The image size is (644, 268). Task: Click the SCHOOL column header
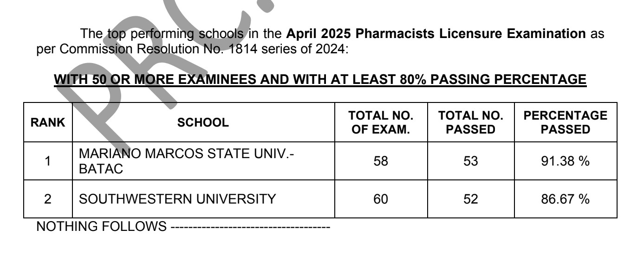pyautogui.click(x=203, y=123)
